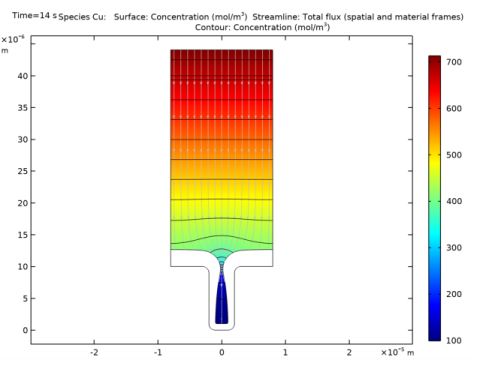Click 'Contour: Concentration (mol/m³)' subtitle
489x369 pixels.
click(263, 27)
